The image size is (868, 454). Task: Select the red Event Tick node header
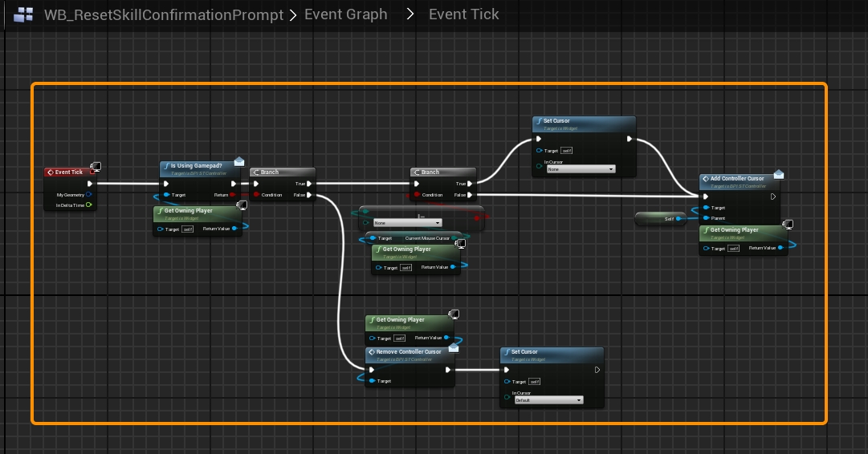point(68,172)
